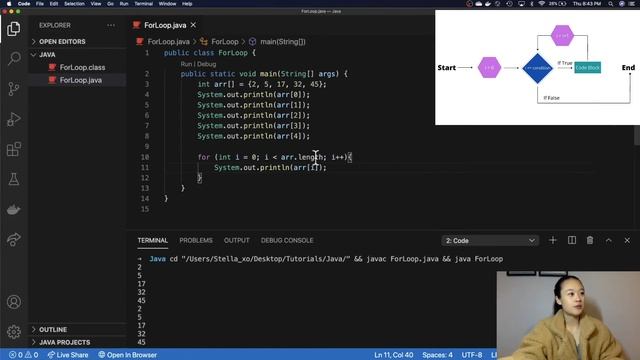Image resolution: width=640 pixels, height=360 pixels.
Task: Click UTF-8 encoding in status bar
Action: coord(471,355)
